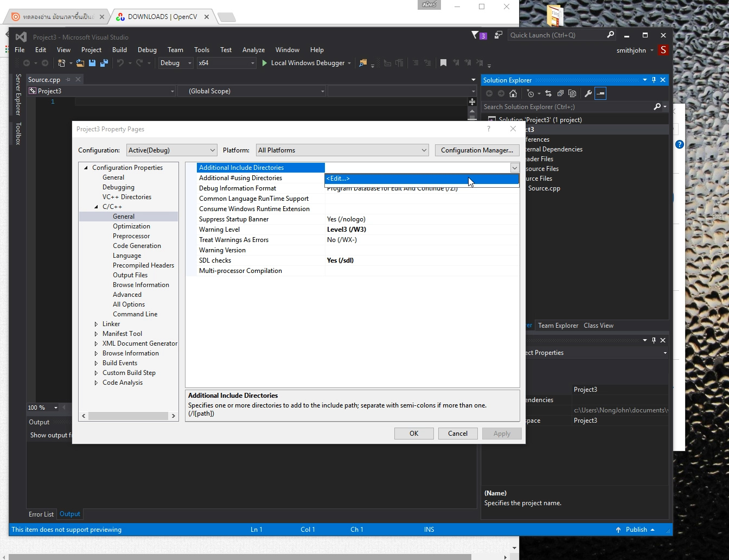Switch to the Team Explorer tab
Image resolution: width=729 pixels, height=560 pixels.
[558, 325]
